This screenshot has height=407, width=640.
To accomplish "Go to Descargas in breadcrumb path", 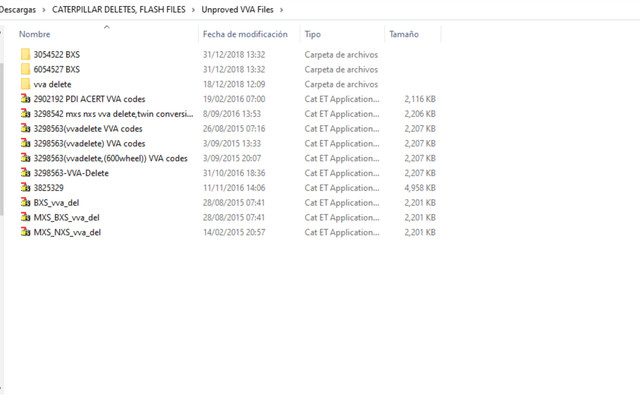I will pos(18,10).
